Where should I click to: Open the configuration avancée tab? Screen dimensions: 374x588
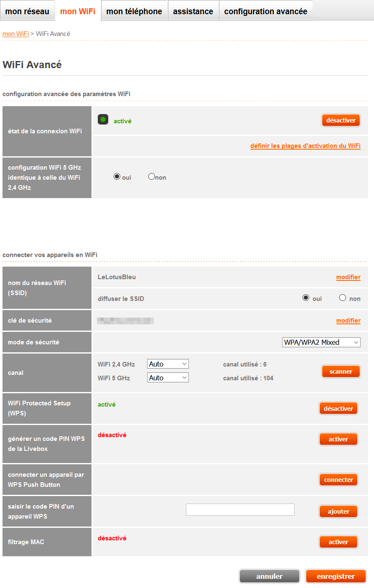(x=266, y=11)
